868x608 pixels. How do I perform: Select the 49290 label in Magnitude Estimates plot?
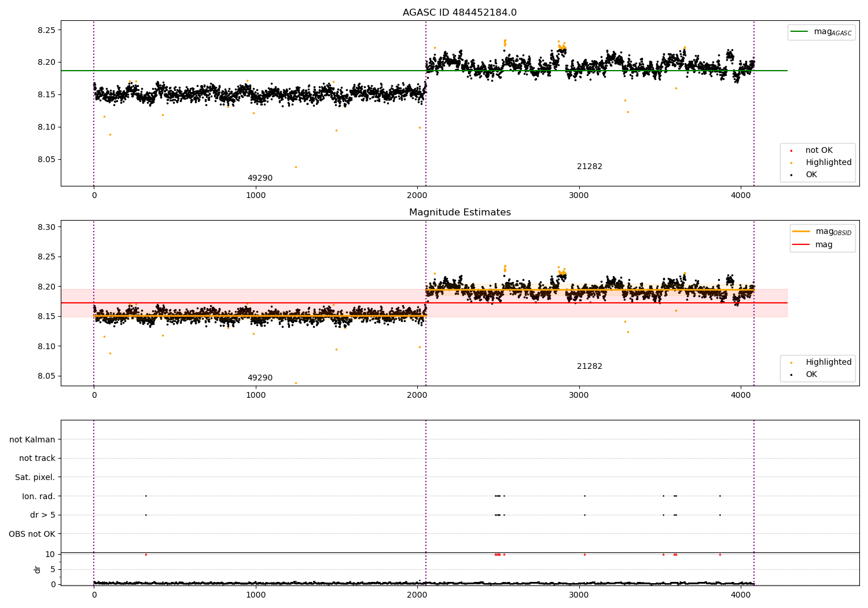point(260,378)
